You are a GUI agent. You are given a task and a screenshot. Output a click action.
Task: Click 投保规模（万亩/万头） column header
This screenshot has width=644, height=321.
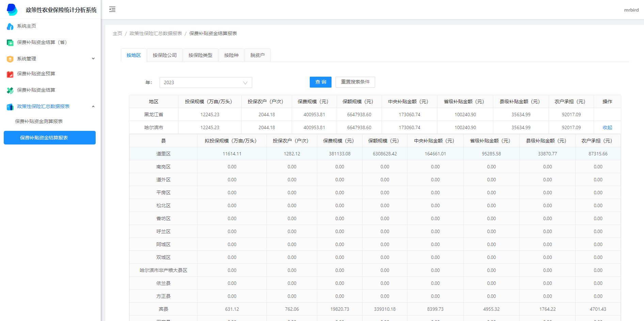tap(210, 102)
